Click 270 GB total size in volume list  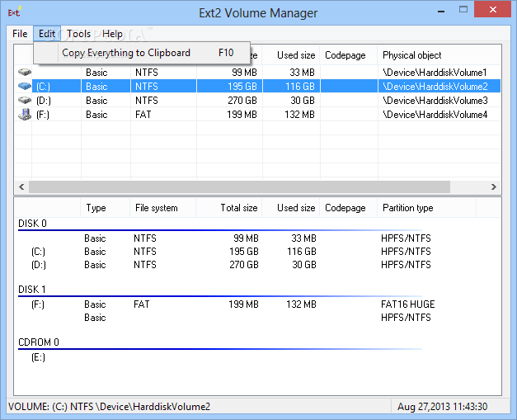tap(242, 101)
